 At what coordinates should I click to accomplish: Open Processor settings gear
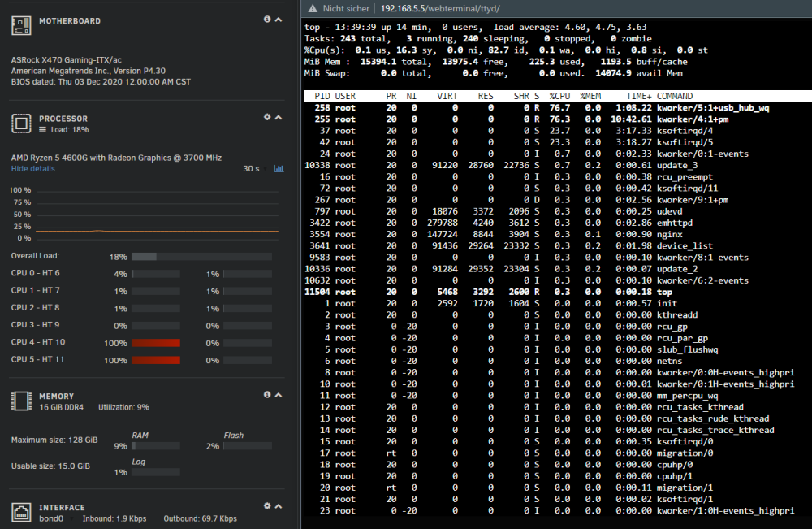click(x=266, y=117)
